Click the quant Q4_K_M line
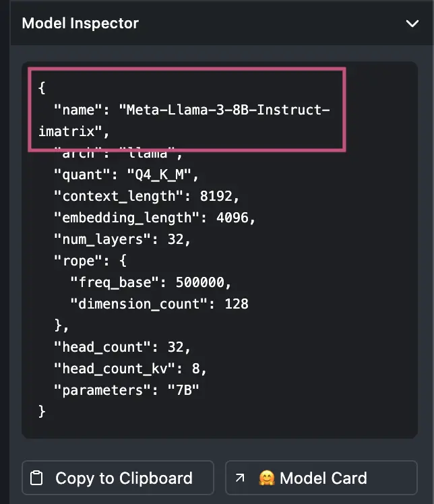The height and width of the screenshot is (504, 434). pos(126,175)
